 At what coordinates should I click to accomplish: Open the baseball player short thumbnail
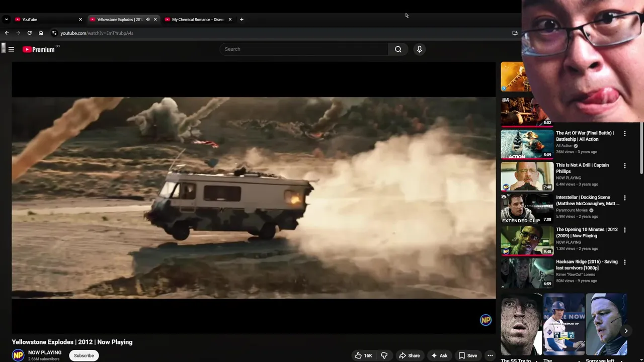(x=563, y=325)
